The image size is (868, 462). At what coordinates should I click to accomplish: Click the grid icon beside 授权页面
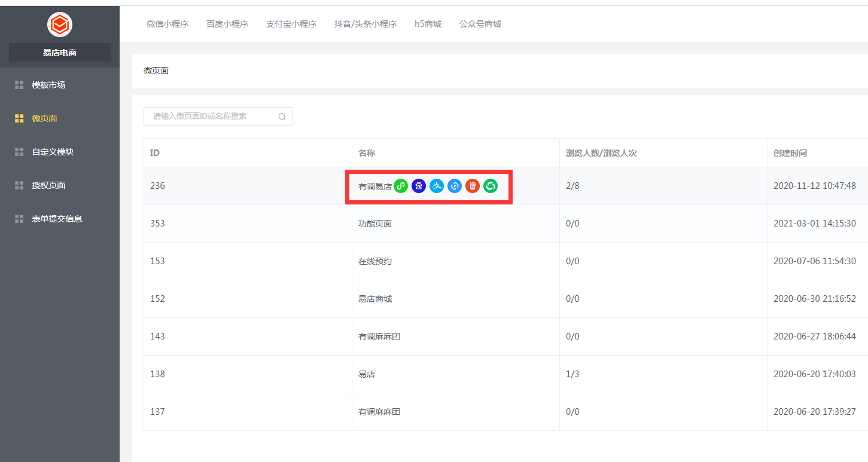(19, 185)
